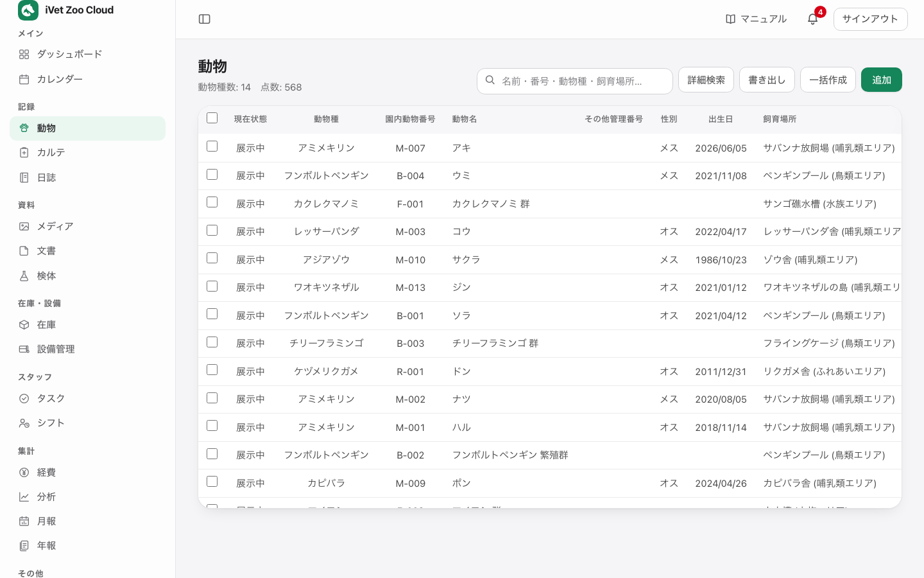Focus the 名前・番号 search field
Viewport: 924px width, 578px height.
click(575, 81)
